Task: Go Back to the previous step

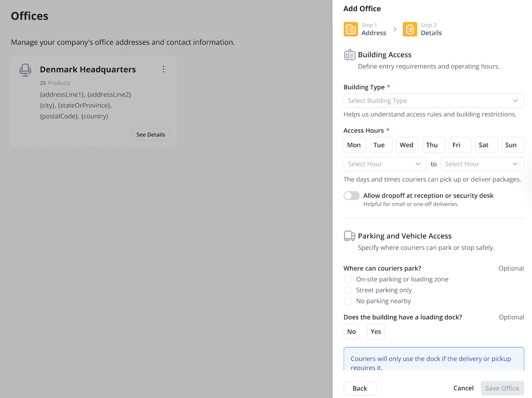Action: coord(360,388)
